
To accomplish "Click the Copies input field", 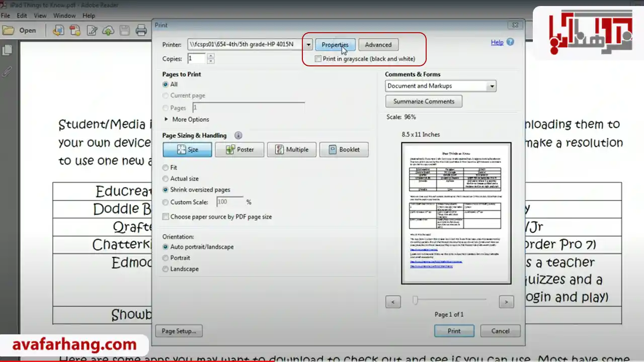I will point(197,59).
